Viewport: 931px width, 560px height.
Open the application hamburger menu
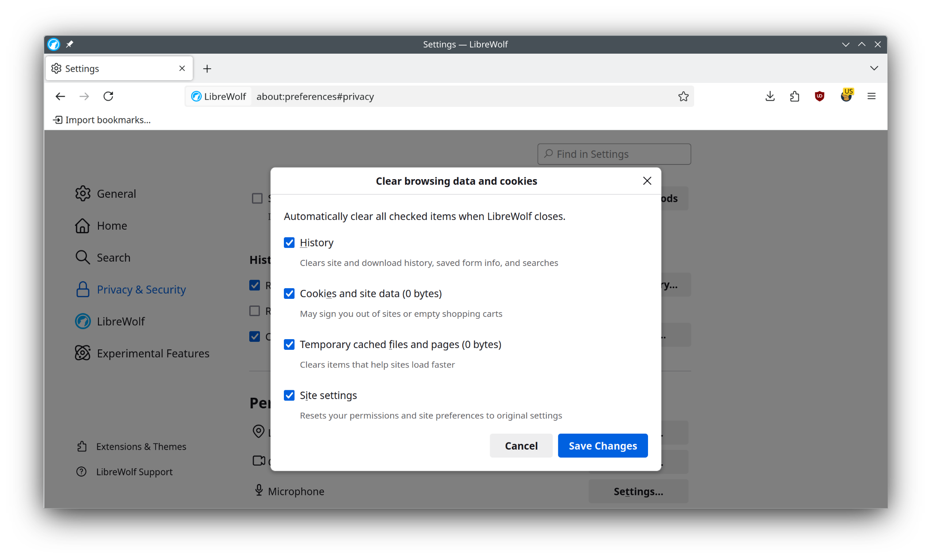(x=872, y=96)
